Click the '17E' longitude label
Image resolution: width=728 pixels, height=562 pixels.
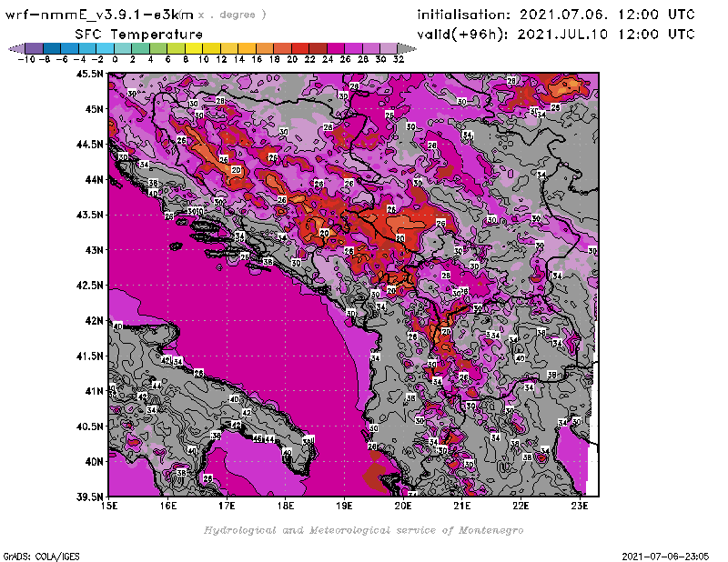point(227,506)
